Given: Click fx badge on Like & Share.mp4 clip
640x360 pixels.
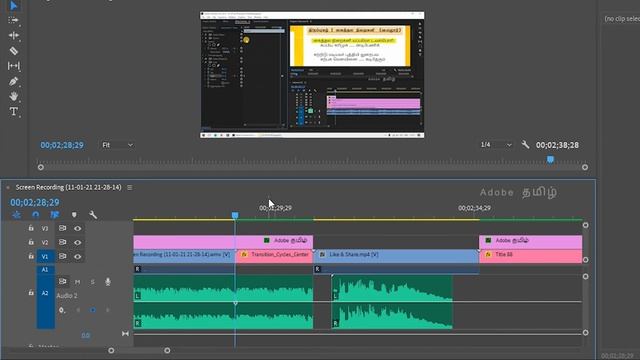Looking at the screenshot, I should point(322,255).
